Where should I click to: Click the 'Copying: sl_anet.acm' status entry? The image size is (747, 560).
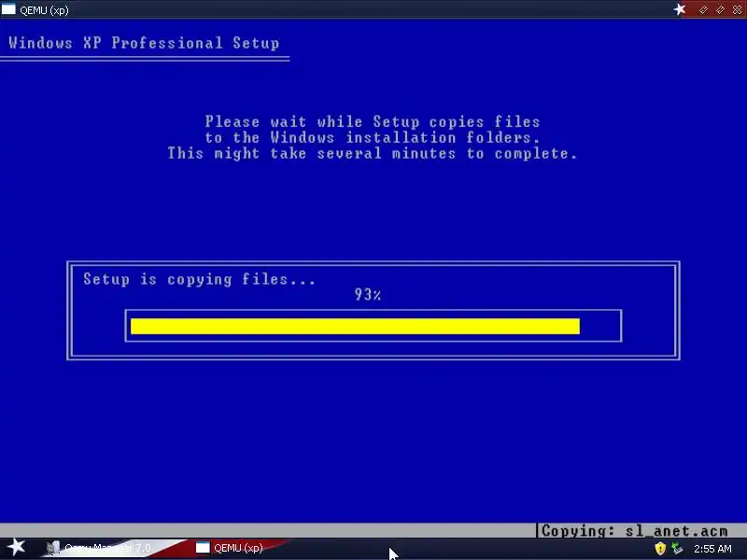[634, 531]
